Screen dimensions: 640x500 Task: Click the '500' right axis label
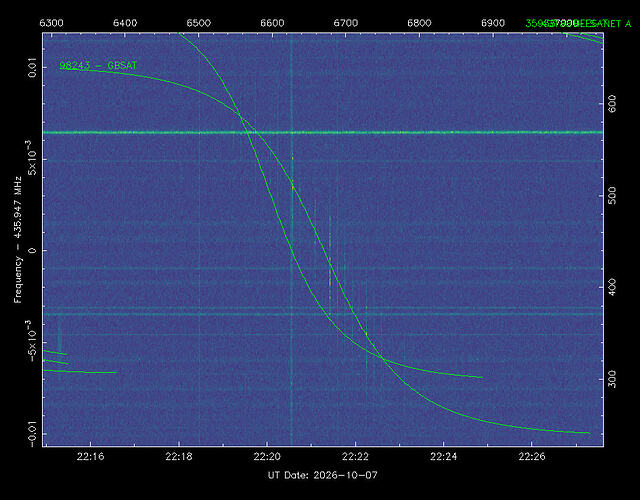click(x=613, y=196)
